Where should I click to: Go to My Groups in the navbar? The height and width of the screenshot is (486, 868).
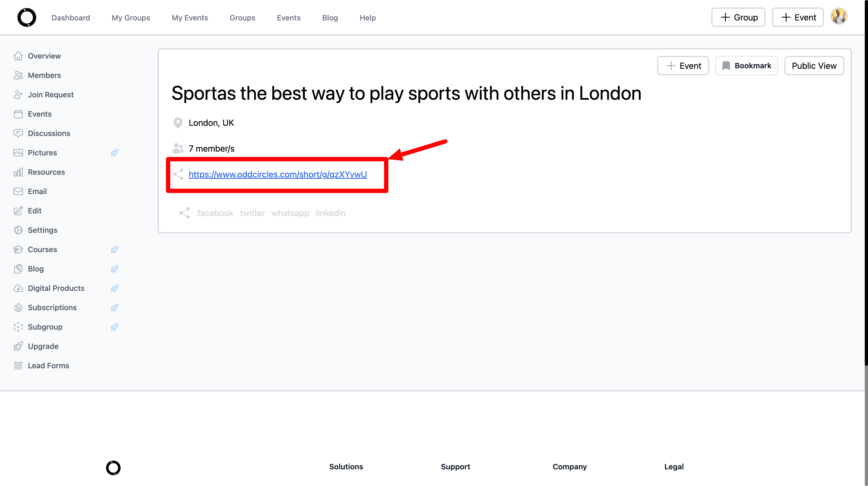pyautogui.click(x=131, y=17)
